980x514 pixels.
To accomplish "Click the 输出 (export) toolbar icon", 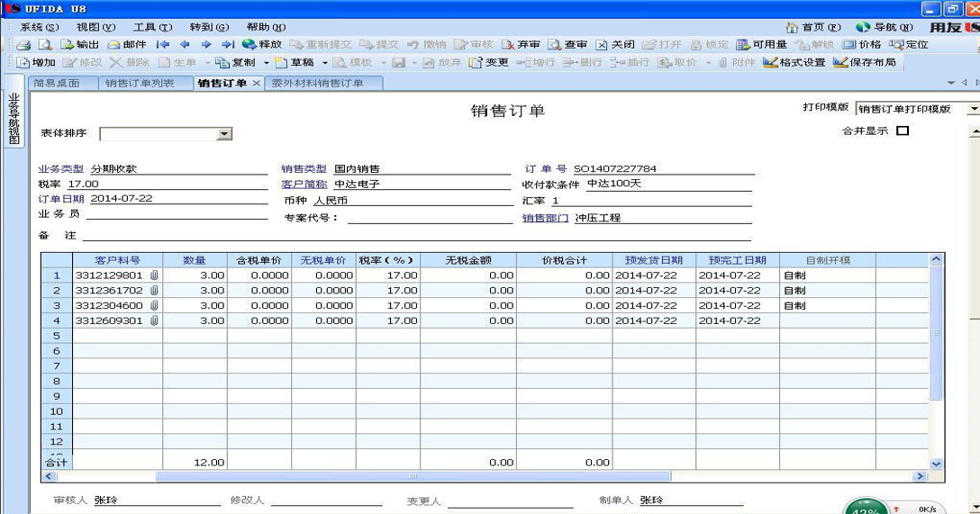I will [x=80, y=45].
